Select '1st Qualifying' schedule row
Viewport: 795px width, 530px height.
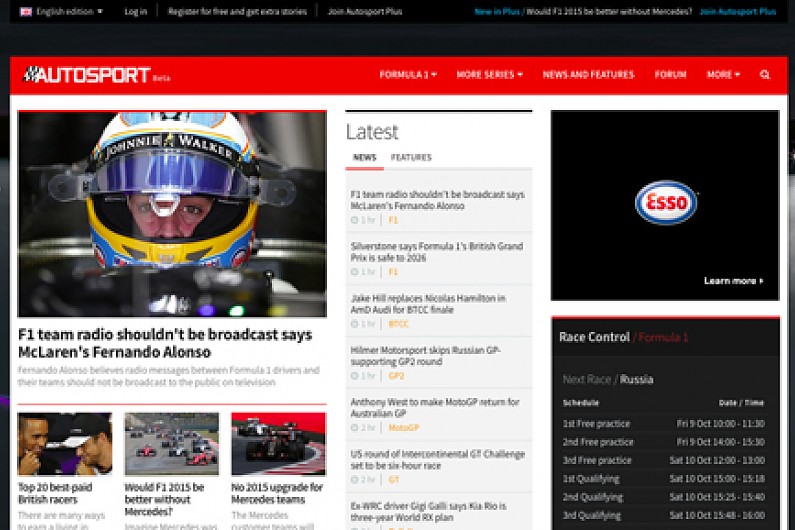click(x=664, y=479)
